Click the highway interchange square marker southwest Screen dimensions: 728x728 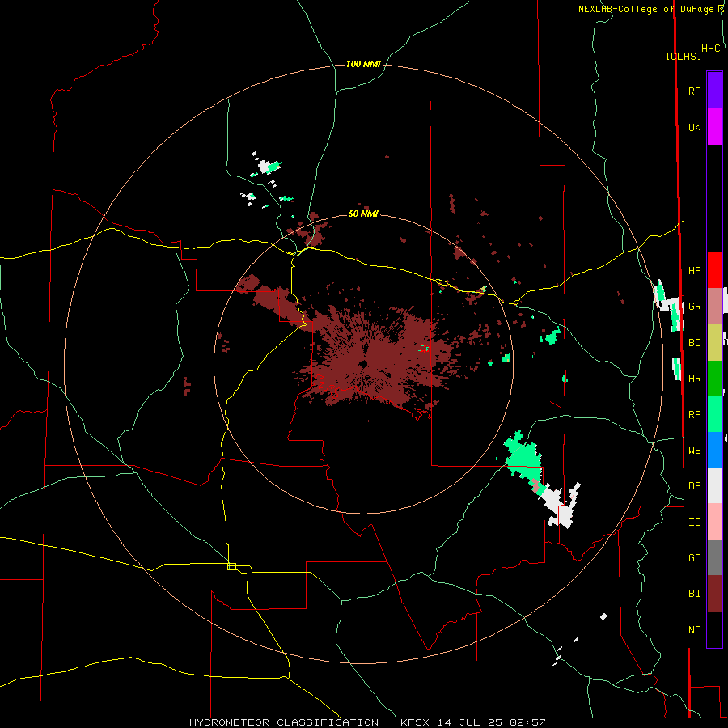[x=231, y=566]
